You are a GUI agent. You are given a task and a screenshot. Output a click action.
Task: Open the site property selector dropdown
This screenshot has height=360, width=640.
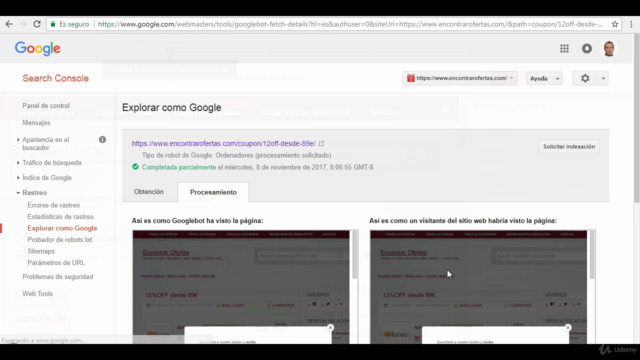point(460,78)
